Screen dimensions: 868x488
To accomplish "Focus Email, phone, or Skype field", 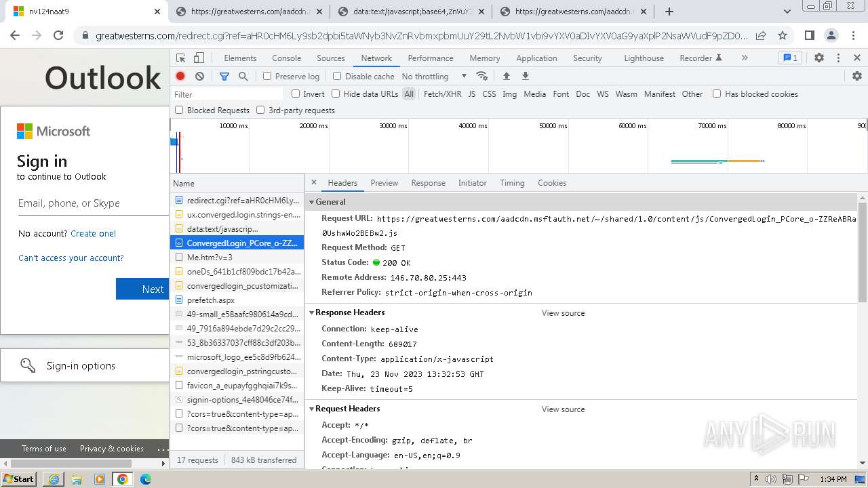I will pyautogui.click(x=93, y=203).
